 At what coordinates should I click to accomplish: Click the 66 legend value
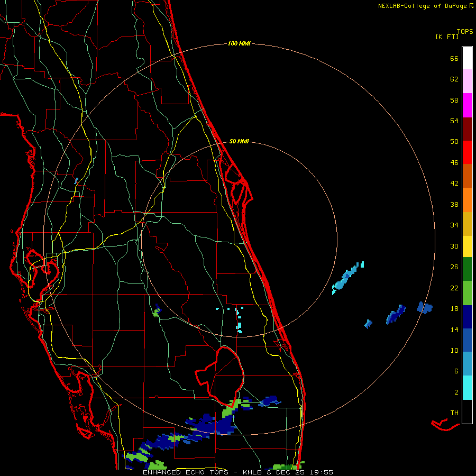(x=454, y=58)
